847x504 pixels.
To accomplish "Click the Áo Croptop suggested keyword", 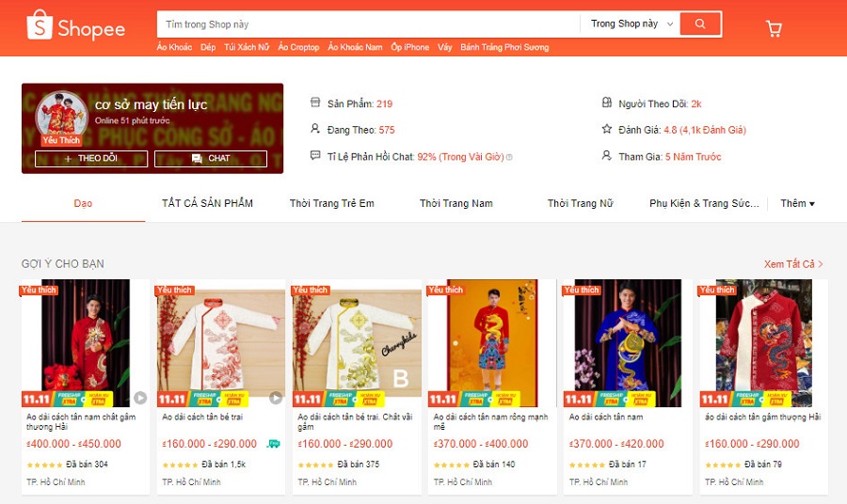I will click(x=298, y=48).
